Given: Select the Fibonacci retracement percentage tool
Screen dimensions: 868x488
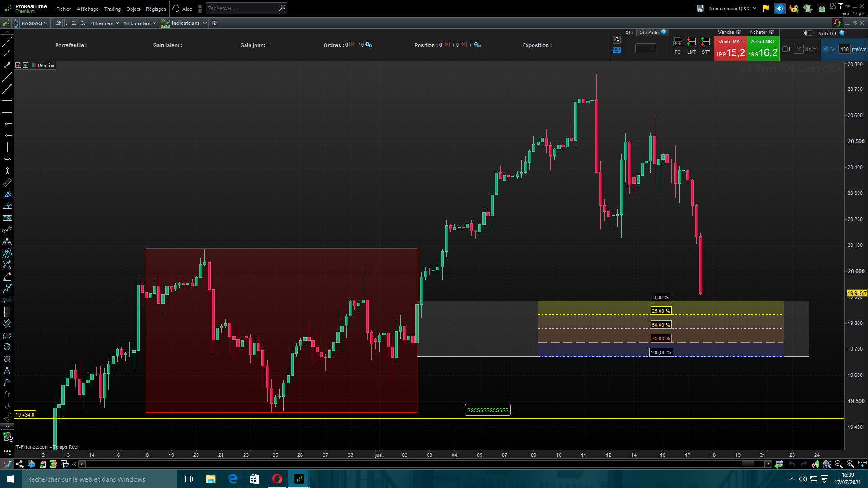Looking at the screenshot, I should click(7, 218).
